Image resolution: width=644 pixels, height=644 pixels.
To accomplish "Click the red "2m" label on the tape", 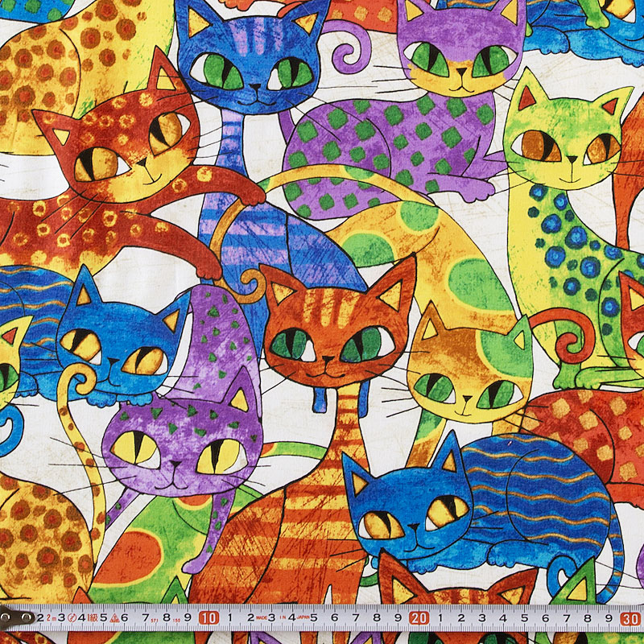I will pyautogui.click(x=51, y=618).
